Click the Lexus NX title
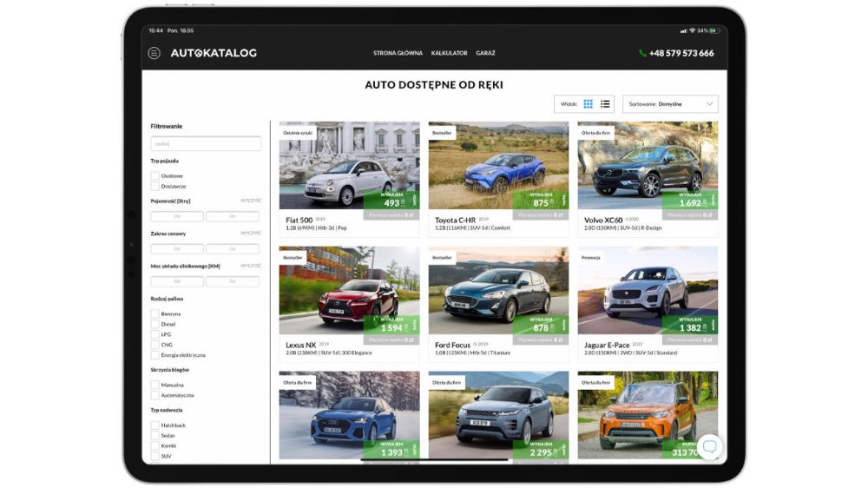 pos(300,345)
